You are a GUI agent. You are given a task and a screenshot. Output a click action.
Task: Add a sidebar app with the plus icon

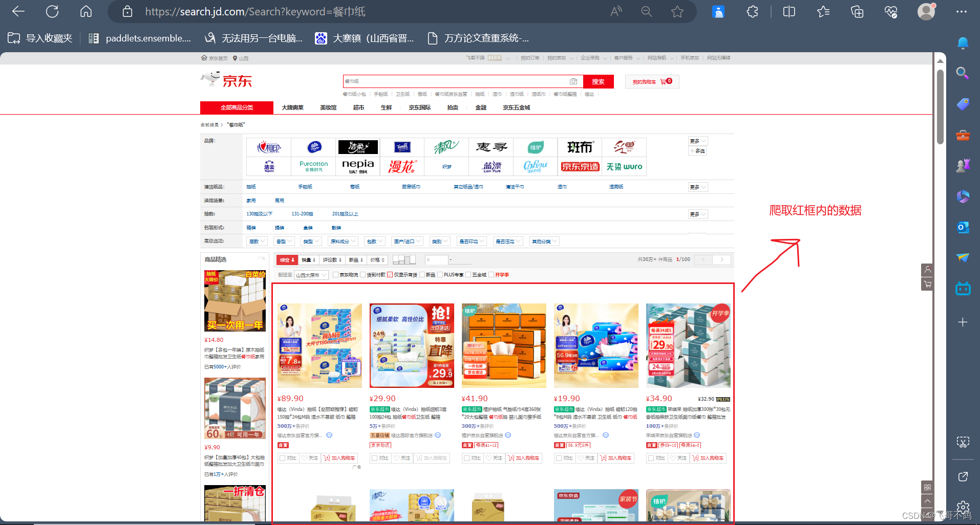963,322
